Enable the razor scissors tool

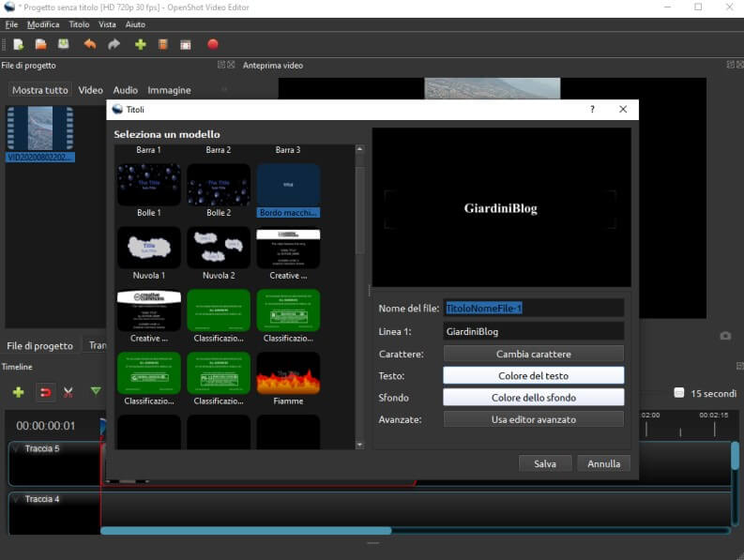(68, 392)
